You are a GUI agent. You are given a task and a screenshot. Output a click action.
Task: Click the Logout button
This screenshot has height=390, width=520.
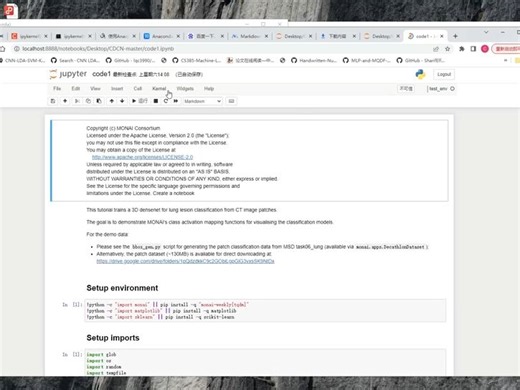[x=444, y=74]
